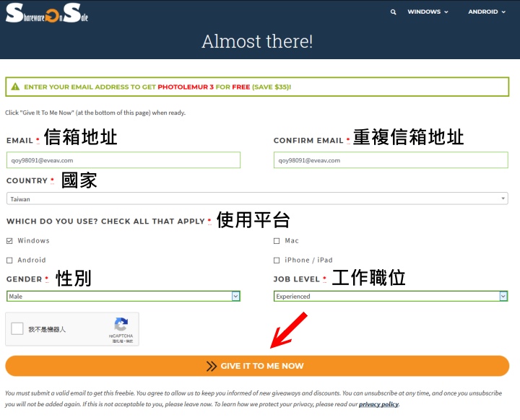Tick the Android checkbox
520x420 pixels.
pos(9,261)
